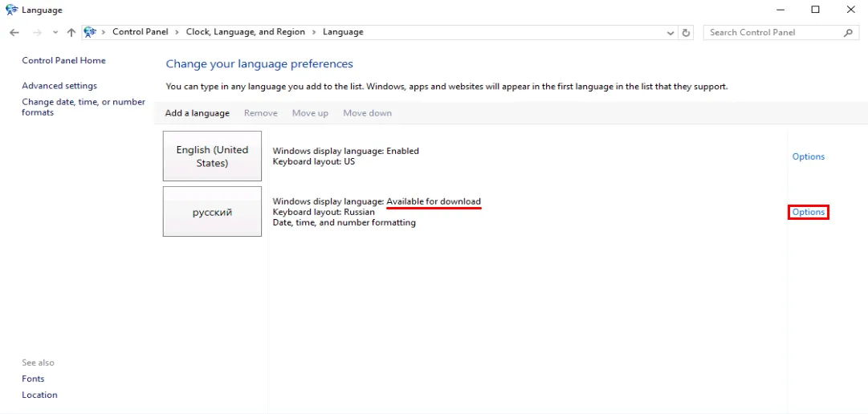Click the Back navigation arrow
This screenshot has width=868, height=414.
pos(14,32)
